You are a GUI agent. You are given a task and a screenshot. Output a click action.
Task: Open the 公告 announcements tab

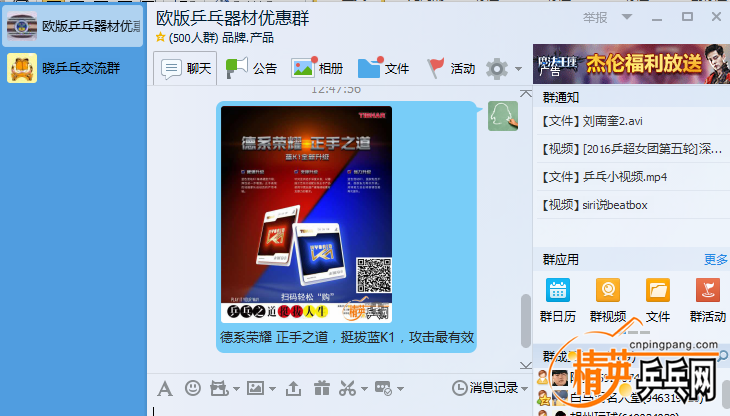point(251,68)
